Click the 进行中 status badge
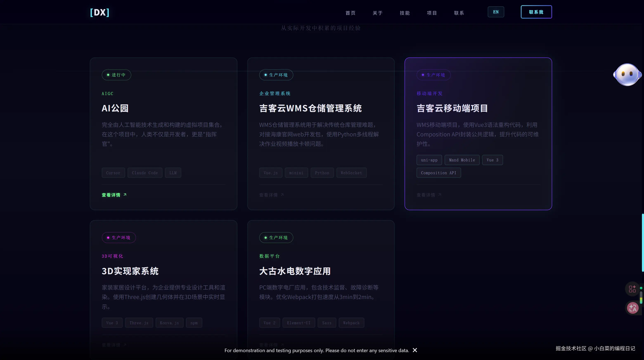Screen dimensions: 644x360 click(116, 75)
